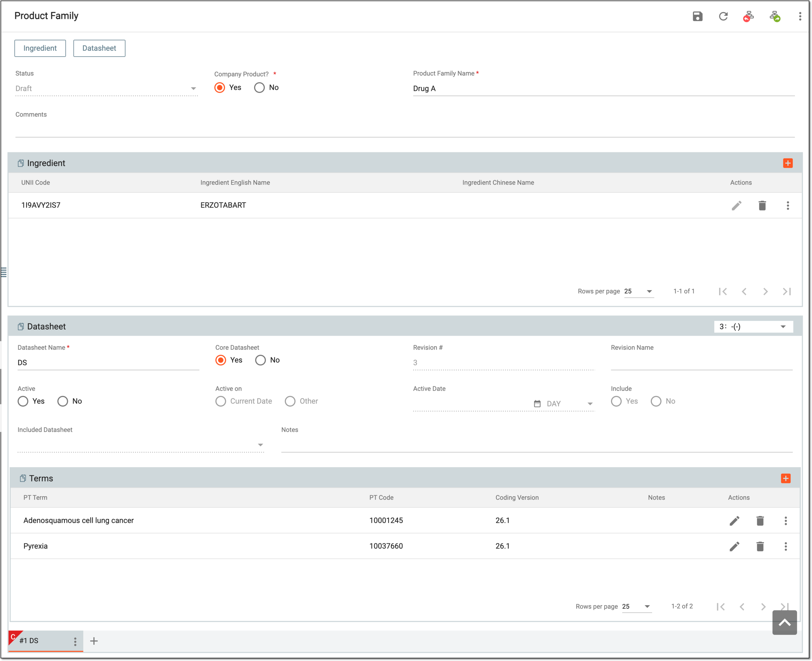Viewport: 812px width, 661px height.
Task: Go to first page of Terms table
Action: [720, 606]
